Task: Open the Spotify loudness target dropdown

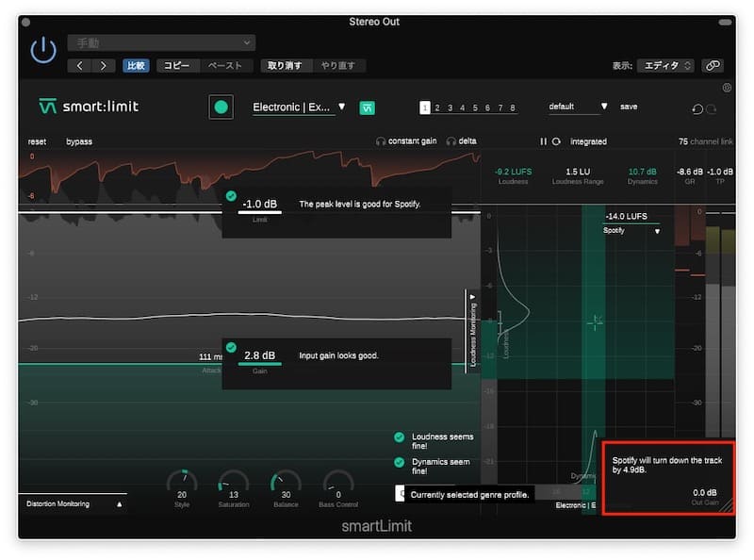Action: [x=631, y=230]
